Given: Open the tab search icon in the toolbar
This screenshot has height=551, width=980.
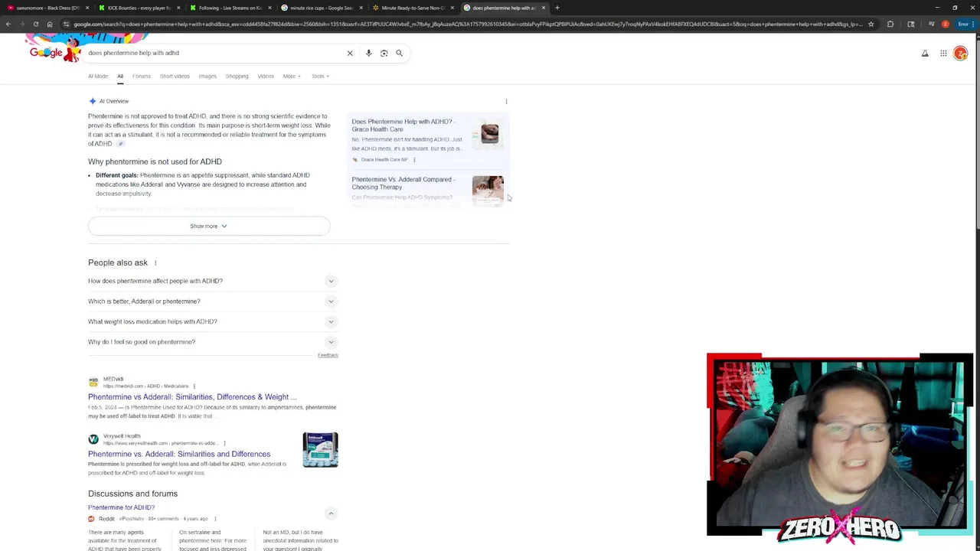Looking at the screenshot, I should pos(911,24).
